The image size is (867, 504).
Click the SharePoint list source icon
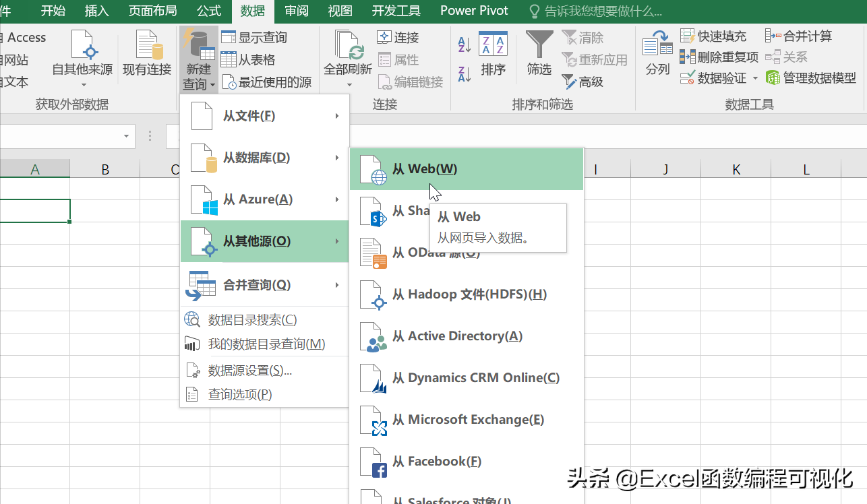[x=373, y=212]
